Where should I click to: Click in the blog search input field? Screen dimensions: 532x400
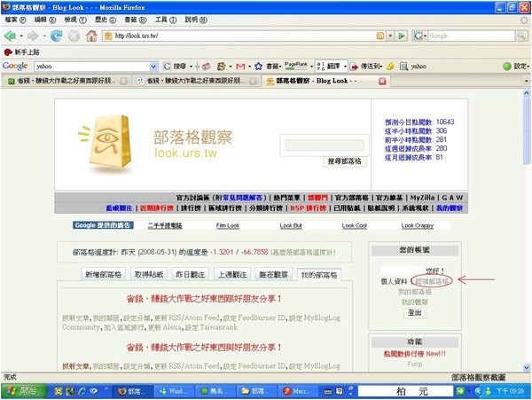(325, 145)
